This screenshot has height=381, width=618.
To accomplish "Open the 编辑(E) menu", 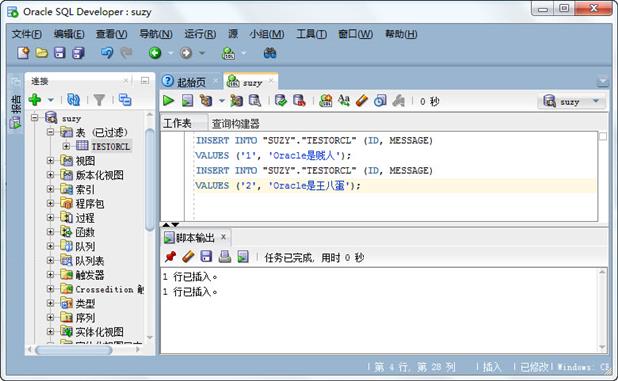I will pyautogui.click(x=69, y=34).
